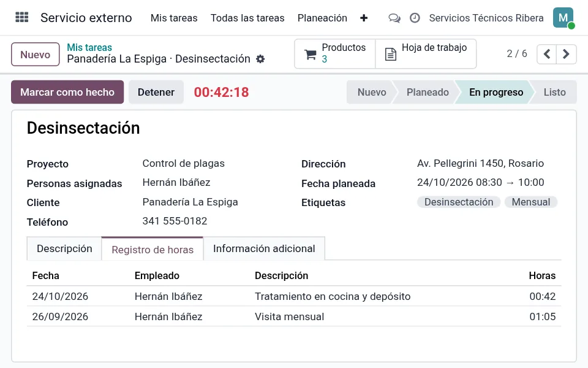Click assigned person Hernán Ibáñez field
This screenshot has height=368, width=588.
click(176, 183)
